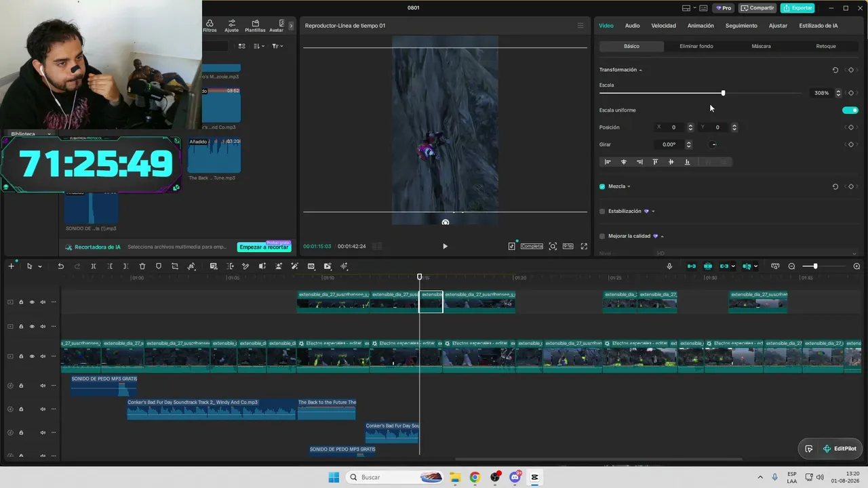Open the Retoque subtab
Screen dimensions: 868x488
(x=826, y=46)
